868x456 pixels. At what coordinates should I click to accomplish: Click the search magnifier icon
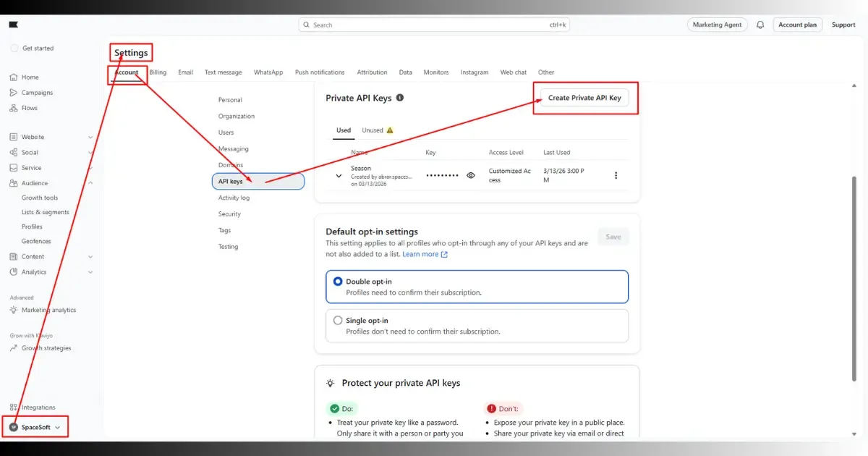tap(307, 25)
